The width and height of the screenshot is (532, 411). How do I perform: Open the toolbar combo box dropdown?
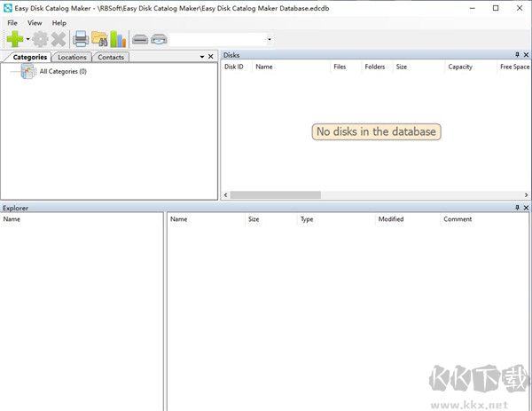[x=270, y=39]
